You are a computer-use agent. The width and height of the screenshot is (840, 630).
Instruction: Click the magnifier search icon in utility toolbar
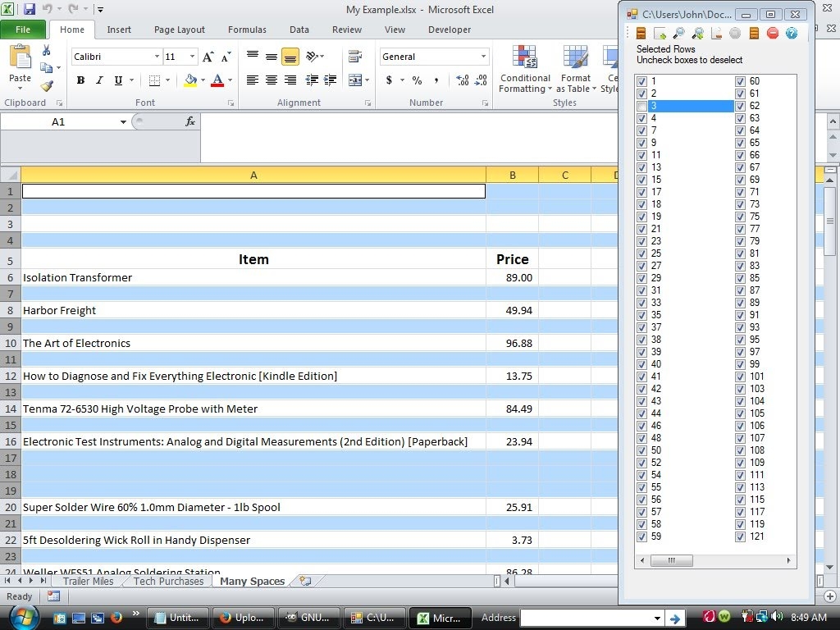coord(678,33)
